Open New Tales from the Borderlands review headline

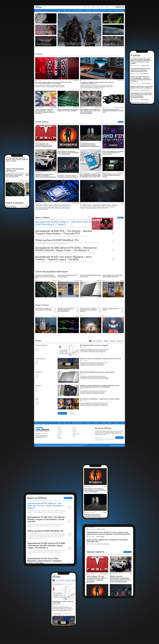click(100, 399)
